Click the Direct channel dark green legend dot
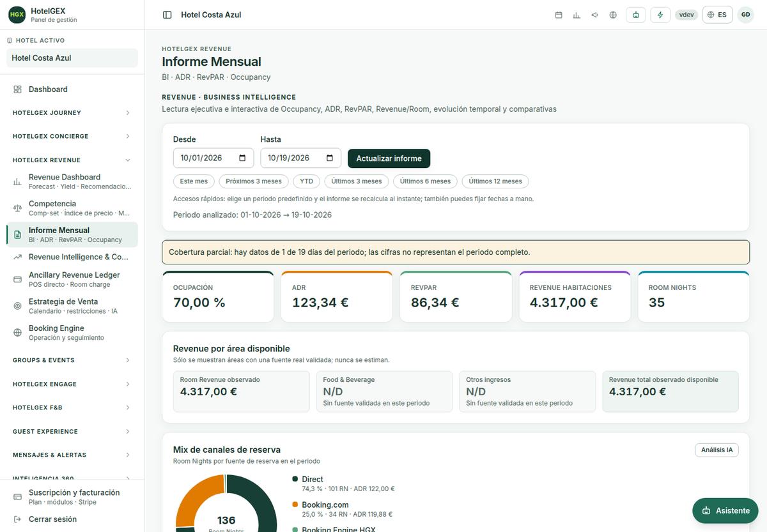The image size is (767, 532). click(295, 479)
